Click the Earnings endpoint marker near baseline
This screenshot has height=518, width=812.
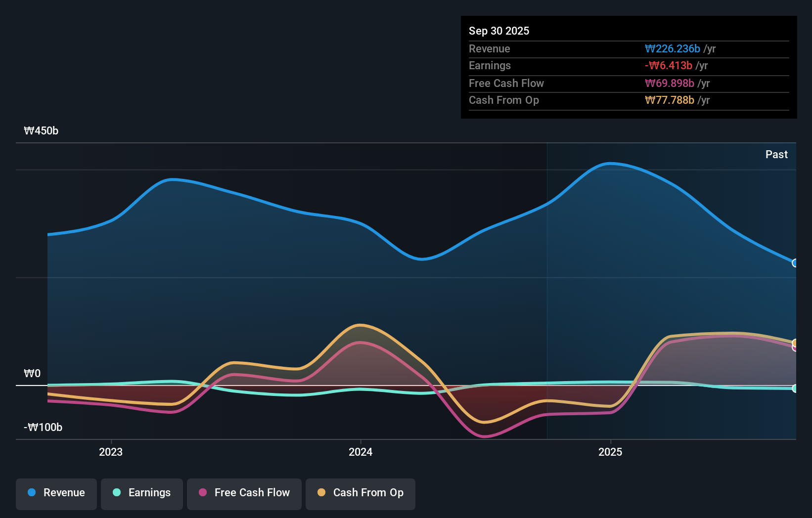794,389
